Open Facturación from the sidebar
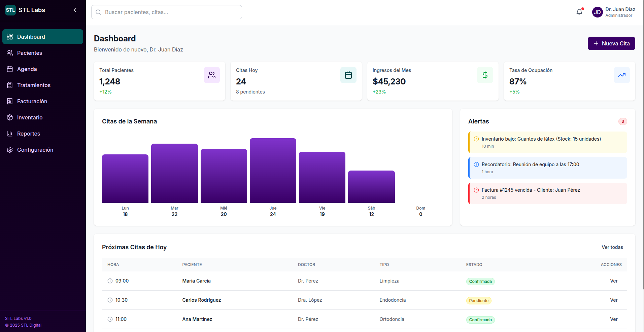Screen dimensions: 644x332 coord(32,101)
